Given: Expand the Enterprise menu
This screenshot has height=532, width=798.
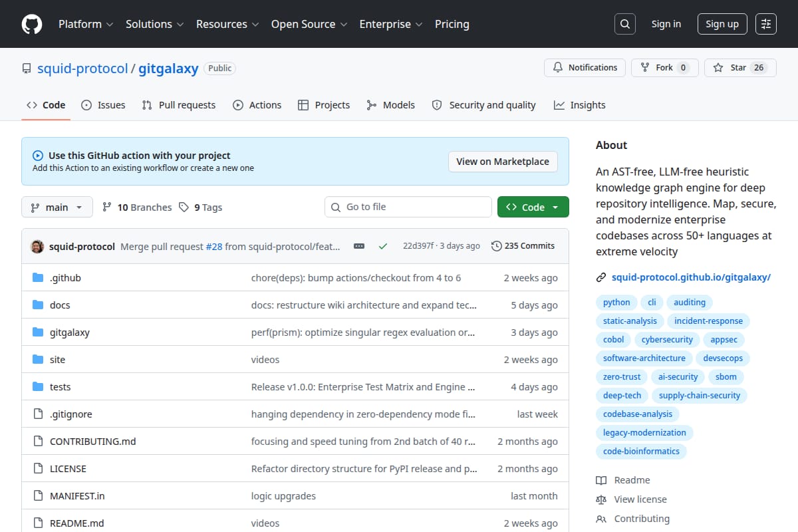Looking at the screenshot, I should tap(391, 24).
